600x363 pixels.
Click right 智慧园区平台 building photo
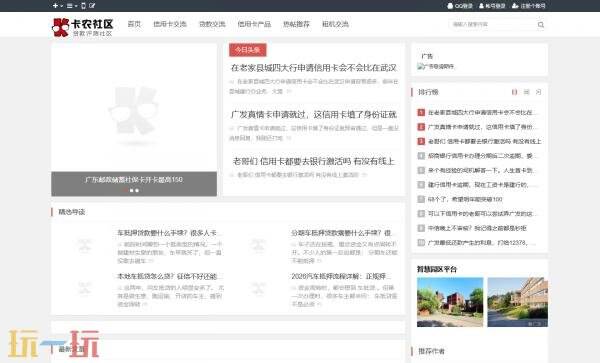click(518, 302)
